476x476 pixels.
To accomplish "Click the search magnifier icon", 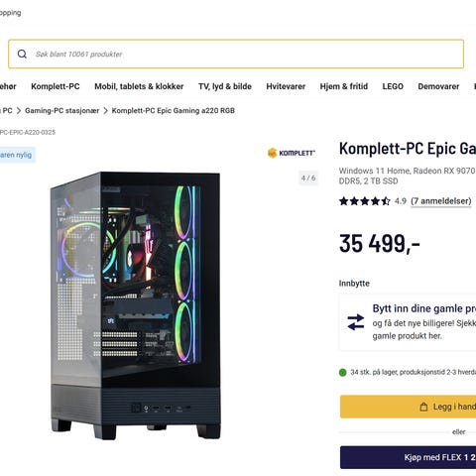I will coord(22,54).
